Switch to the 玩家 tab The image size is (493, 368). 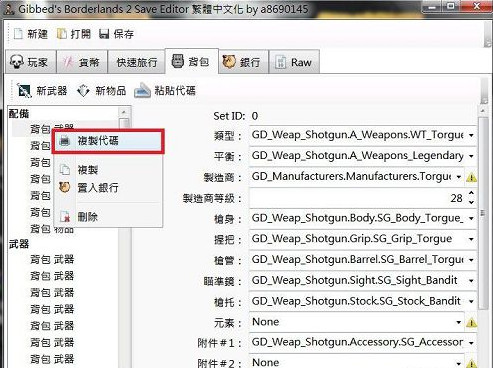pyautogui.click(x=31, y=62)
